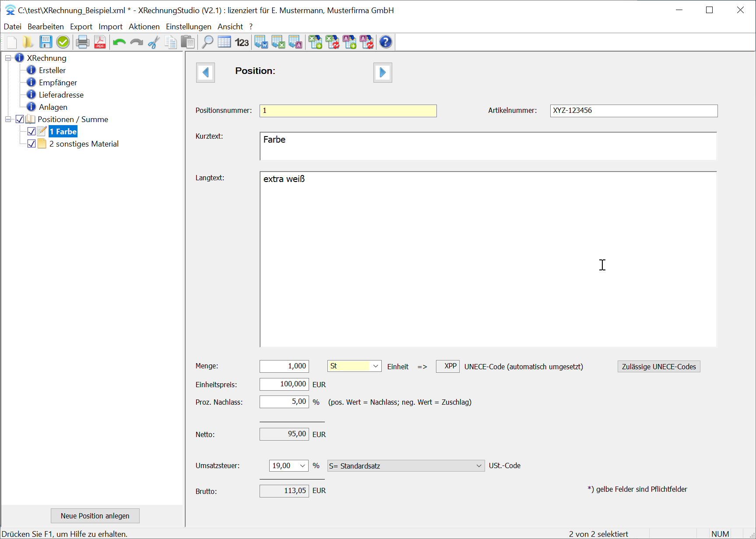Open the Aktionen menu
The height and width of the screenshot is (539, 756).
pyautogui.click(x=144, y=27)
